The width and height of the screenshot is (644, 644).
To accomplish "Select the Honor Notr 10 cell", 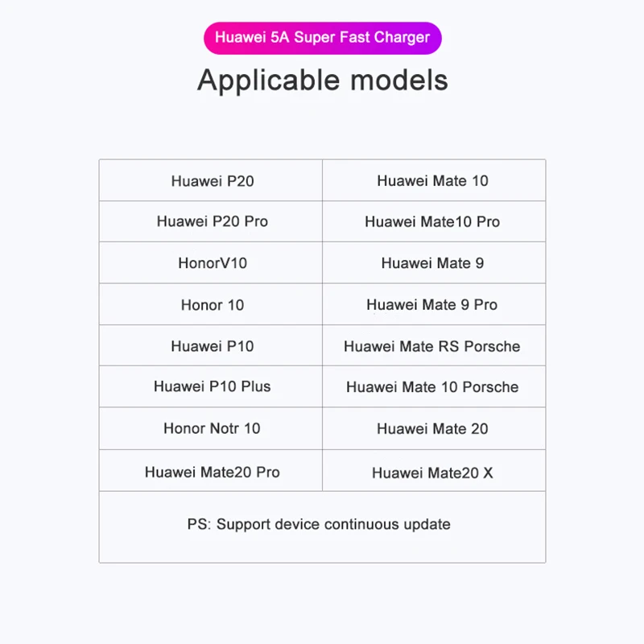I will tap(212, 428).
